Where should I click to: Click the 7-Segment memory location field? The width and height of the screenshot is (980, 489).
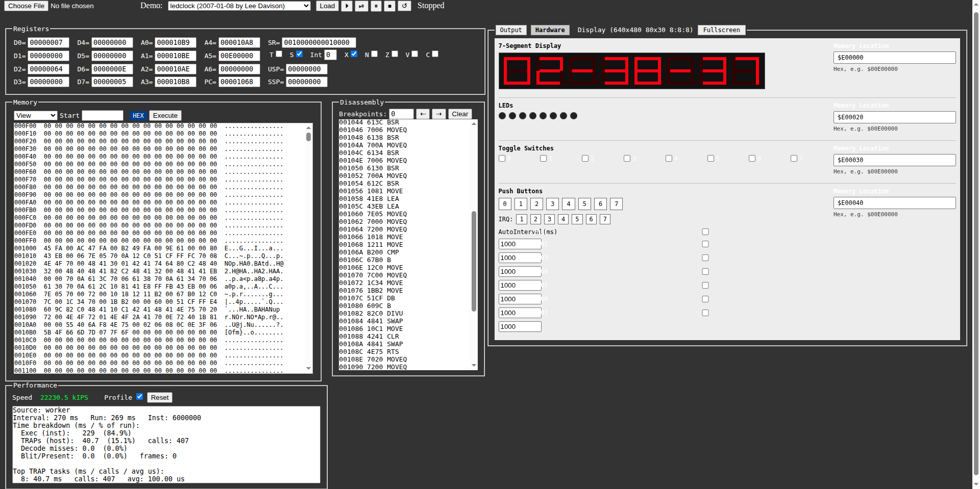pyautogui.click(x=894, y=58)
